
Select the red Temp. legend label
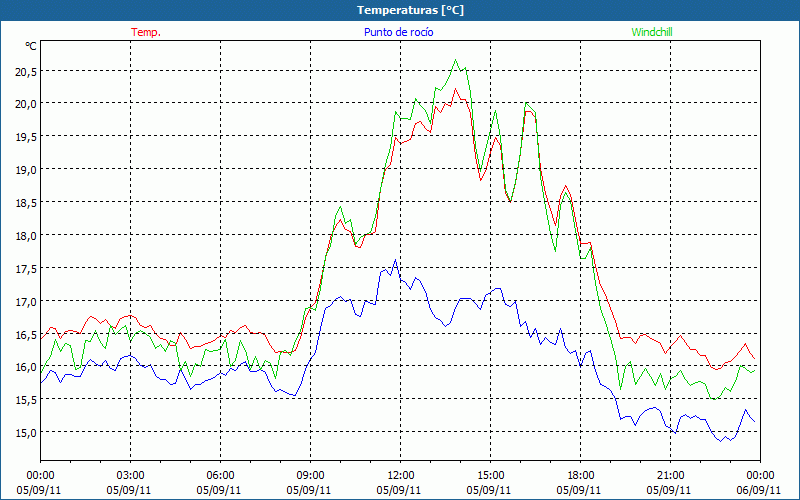coord(146,32)
